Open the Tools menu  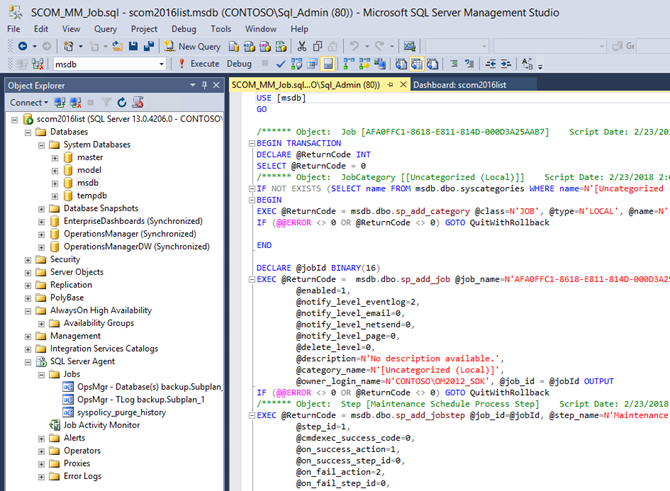click(220, 29)
